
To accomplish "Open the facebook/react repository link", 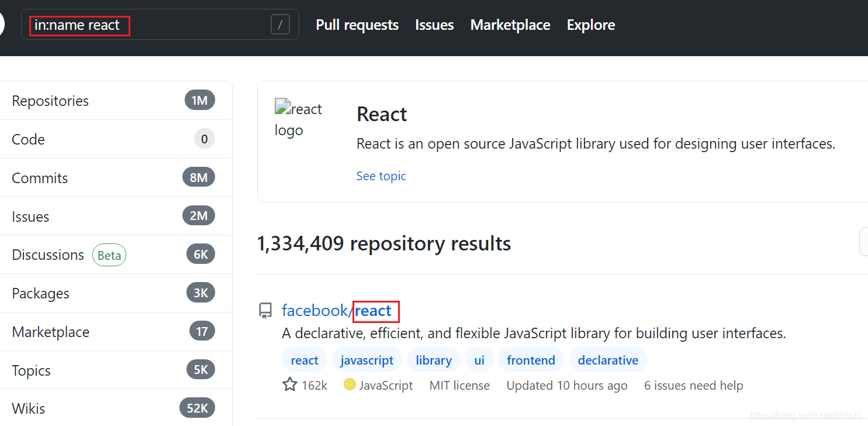I will click(337, 311).
